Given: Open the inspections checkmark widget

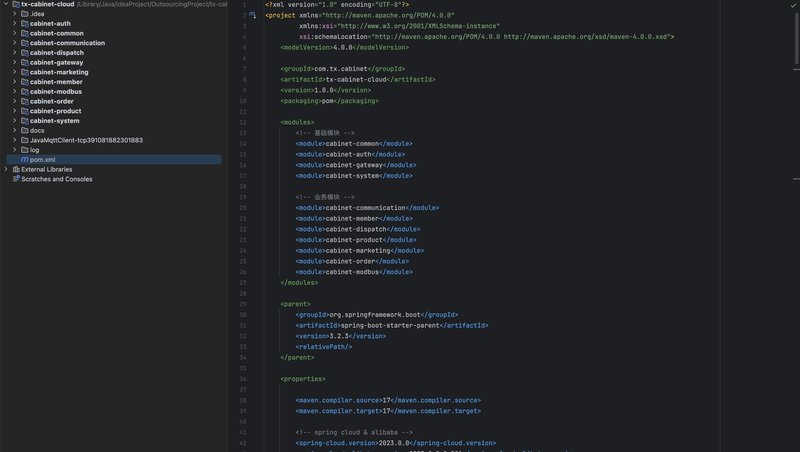Looking at the screenshot, I should 793,5.
